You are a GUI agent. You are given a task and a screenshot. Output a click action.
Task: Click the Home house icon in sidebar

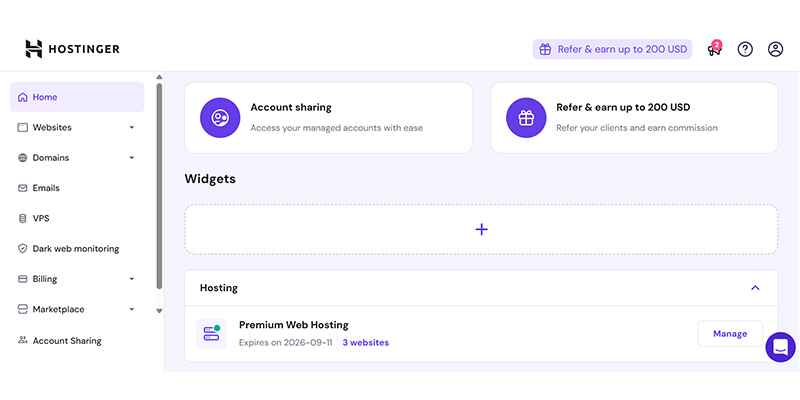click(x=22, y=97)
